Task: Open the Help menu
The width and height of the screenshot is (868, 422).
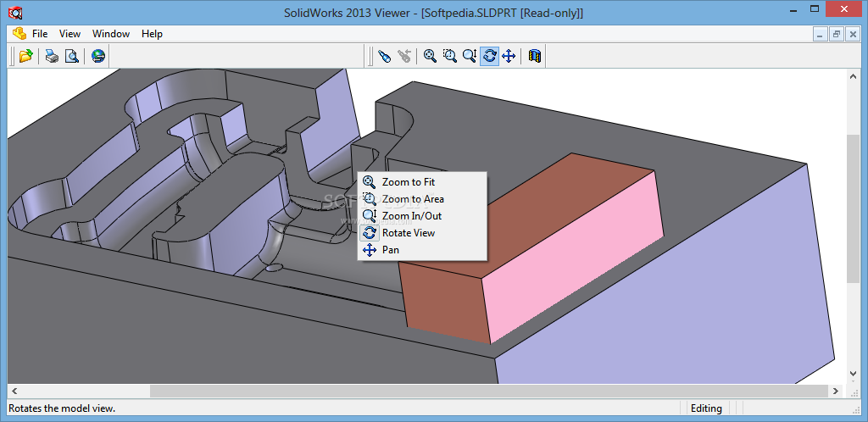Action: tap(152, 34)
